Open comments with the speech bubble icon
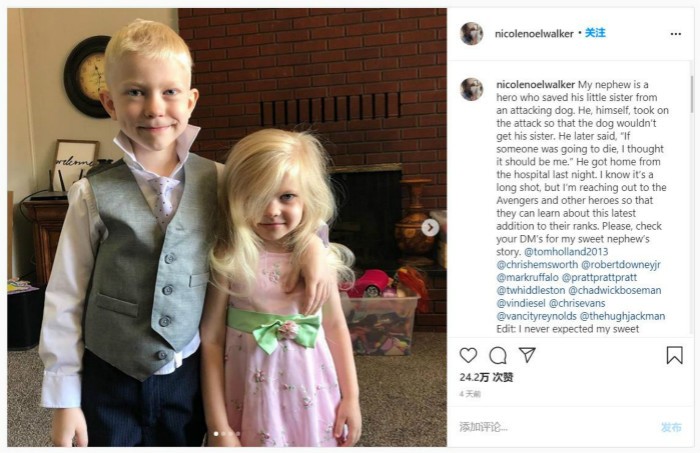Viewport: 700px width, 453px height. (x=498, y=355)
